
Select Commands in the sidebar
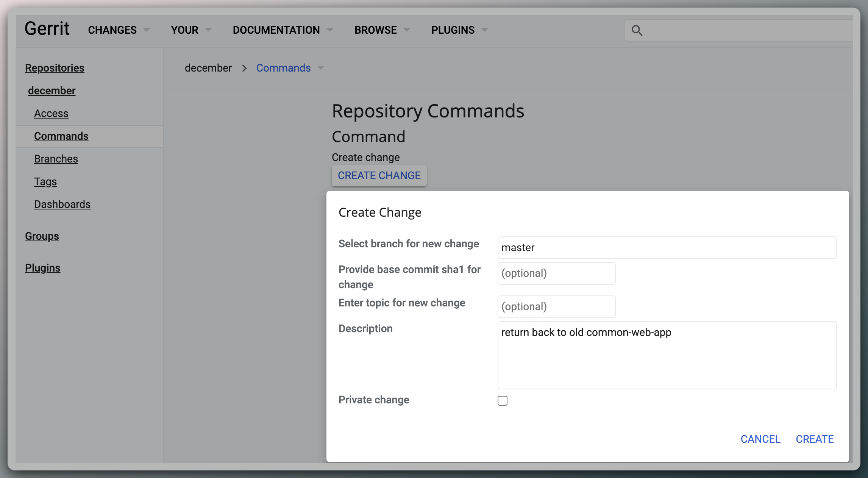coord(61,136)
